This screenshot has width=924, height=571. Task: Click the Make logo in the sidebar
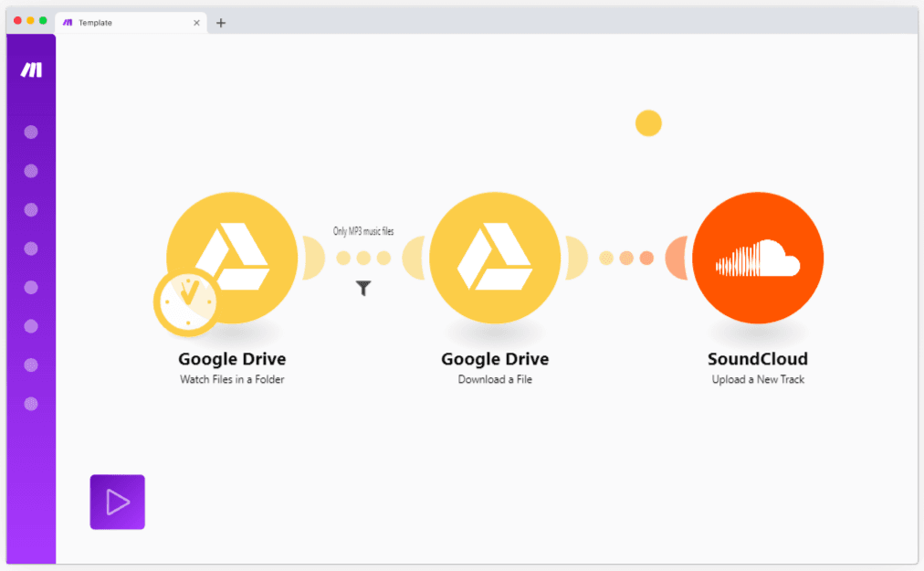31,70
